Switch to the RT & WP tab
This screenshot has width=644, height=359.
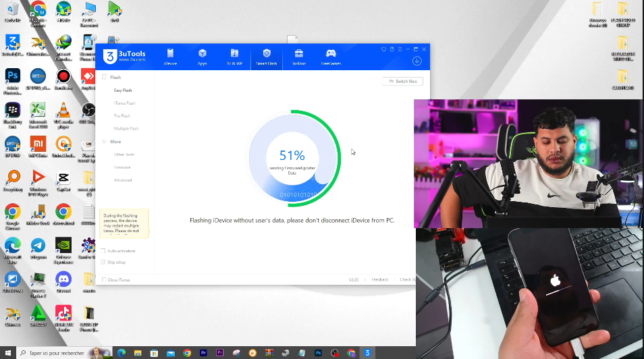[x=234, y=57]
